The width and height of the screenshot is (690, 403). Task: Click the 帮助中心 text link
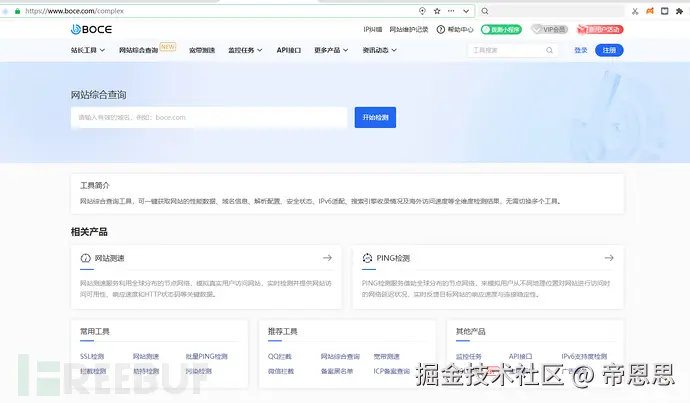460,29
